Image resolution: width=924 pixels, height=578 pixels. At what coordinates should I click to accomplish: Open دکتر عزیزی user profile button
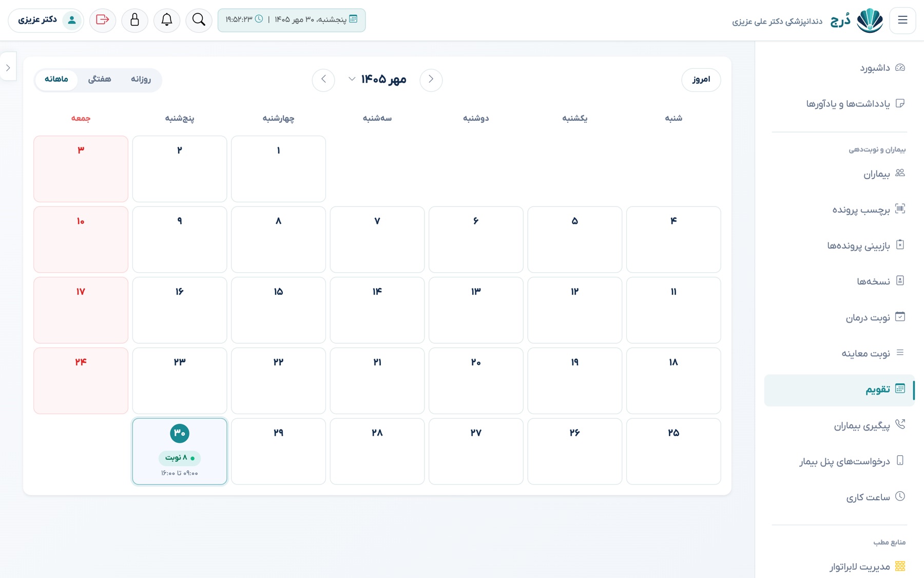pyautogui.click(x=46, y=20)
